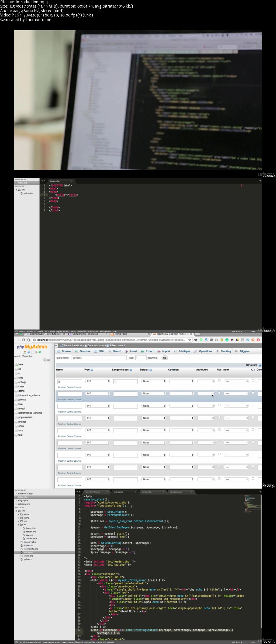276x644 pixels.
Task: Open the Structure tab in phpMyAdmin
Action: click(x=83, y=351)
